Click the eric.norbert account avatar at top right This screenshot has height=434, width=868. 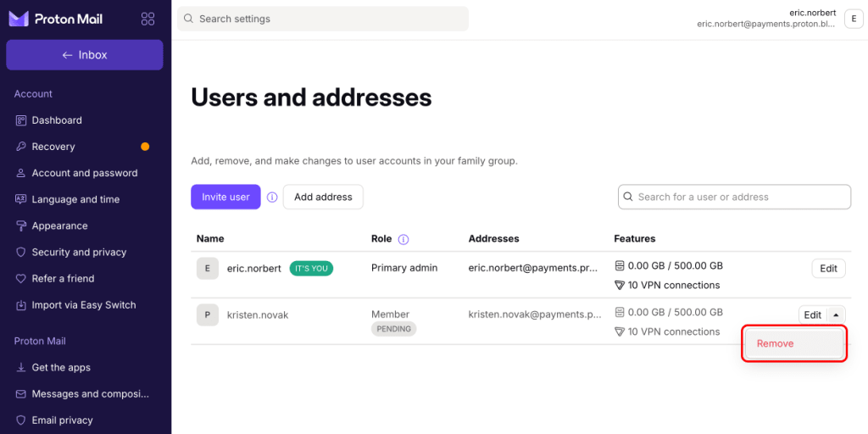[852, 19]
